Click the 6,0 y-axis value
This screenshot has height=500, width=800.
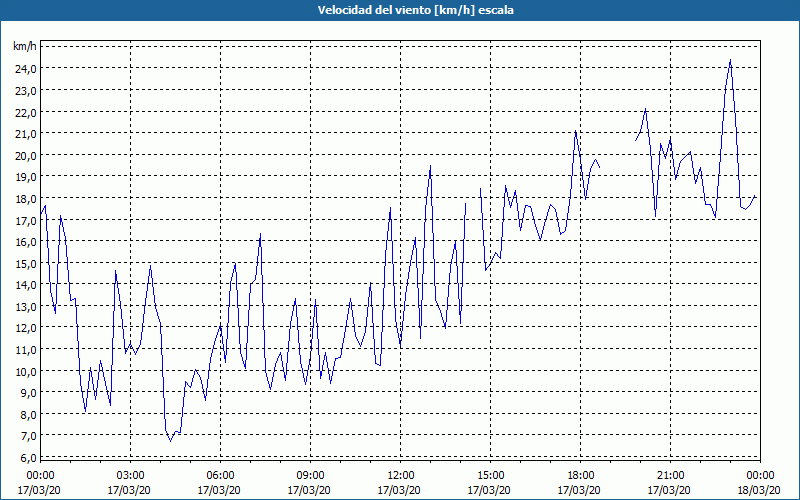tap(28, 458)
